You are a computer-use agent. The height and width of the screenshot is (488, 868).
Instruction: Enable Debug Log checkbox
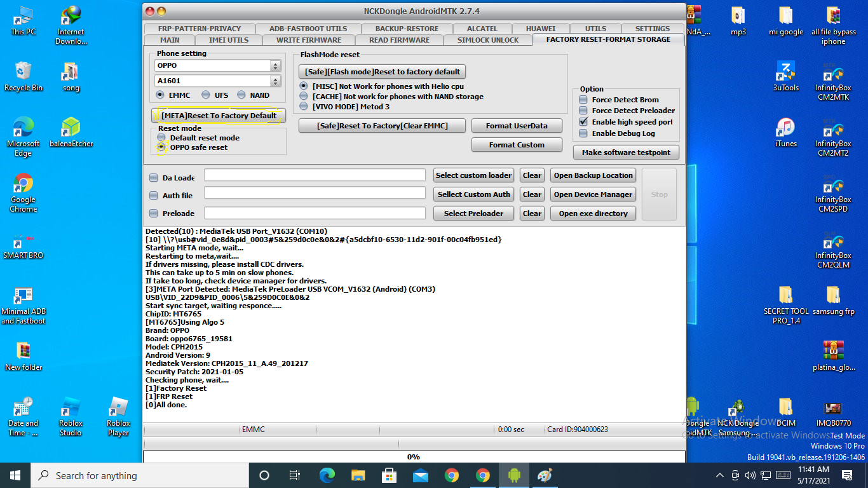[583, 133]
